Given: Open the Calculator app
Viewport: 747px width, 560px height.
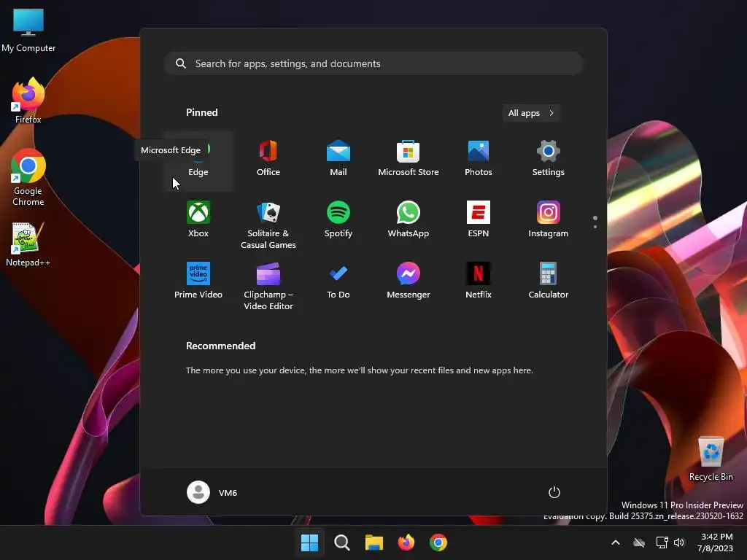Looking at the screenshot, I should tap(549, 281).
